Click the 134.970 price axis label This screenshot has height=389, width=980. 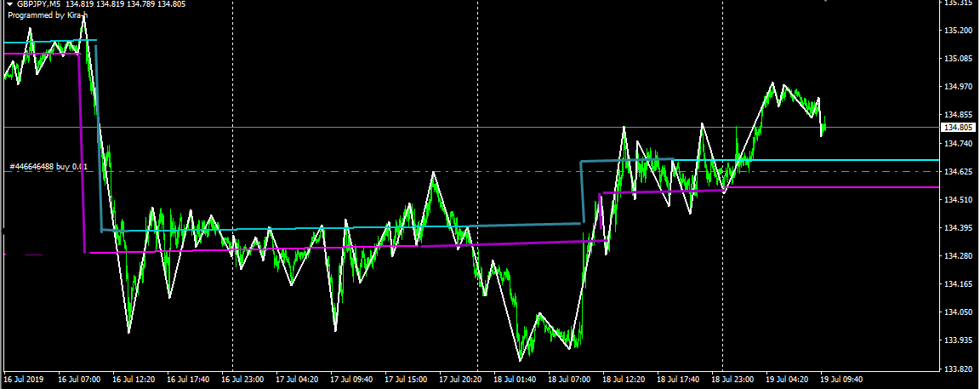(959, 87)
